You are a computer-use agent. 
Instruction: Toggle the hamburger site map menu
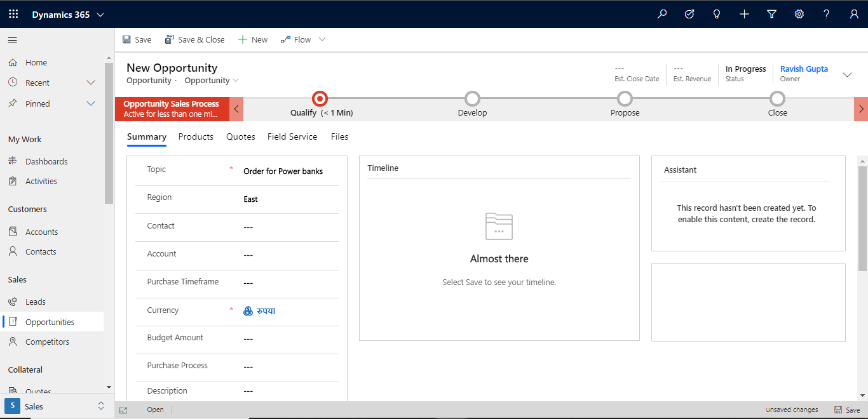[x=13, y=40]
